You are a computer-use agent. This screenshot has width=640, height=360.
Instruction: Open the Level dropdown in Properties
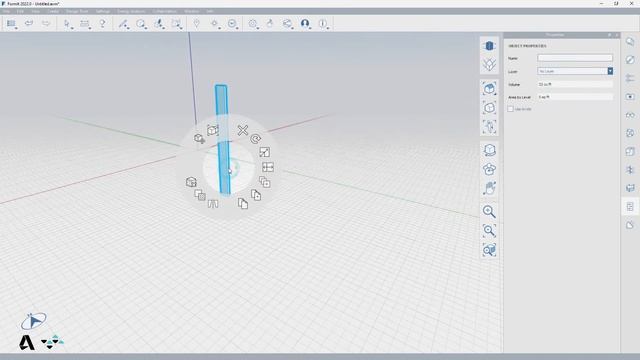point(575,71)
